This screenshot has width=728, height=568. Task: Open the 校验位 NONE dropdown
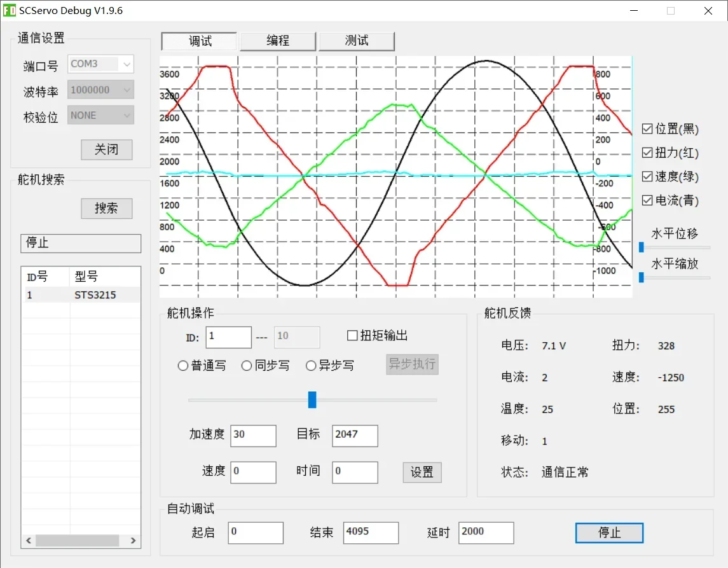[x=100, y=115]
